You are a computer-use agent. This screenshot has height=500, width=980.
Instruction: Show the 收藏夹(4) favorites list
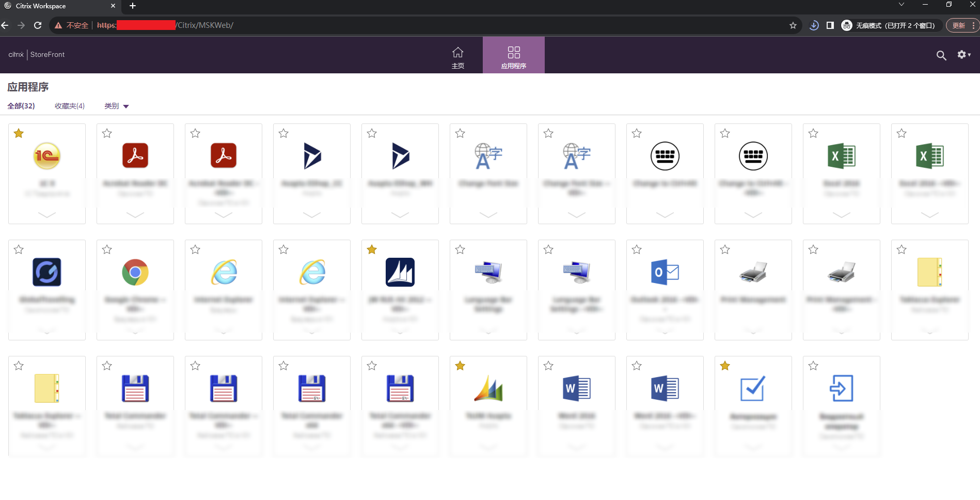coord(70,106)
